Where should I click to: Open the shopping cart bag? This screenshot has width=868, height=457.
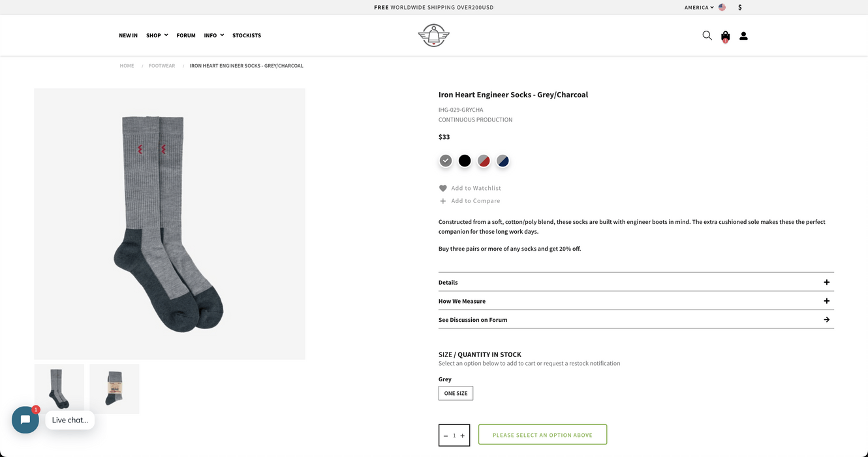(x=724, y=35)
